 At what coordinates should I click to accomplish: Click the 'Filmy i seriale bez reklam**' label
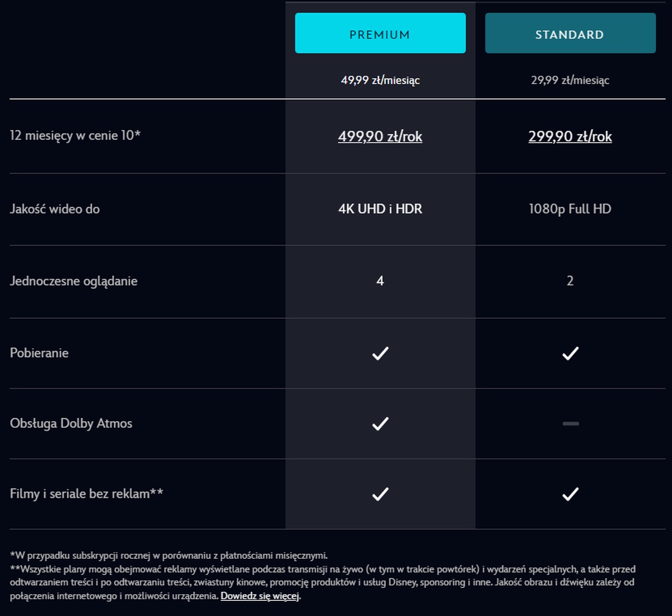[x=86, y=494]
